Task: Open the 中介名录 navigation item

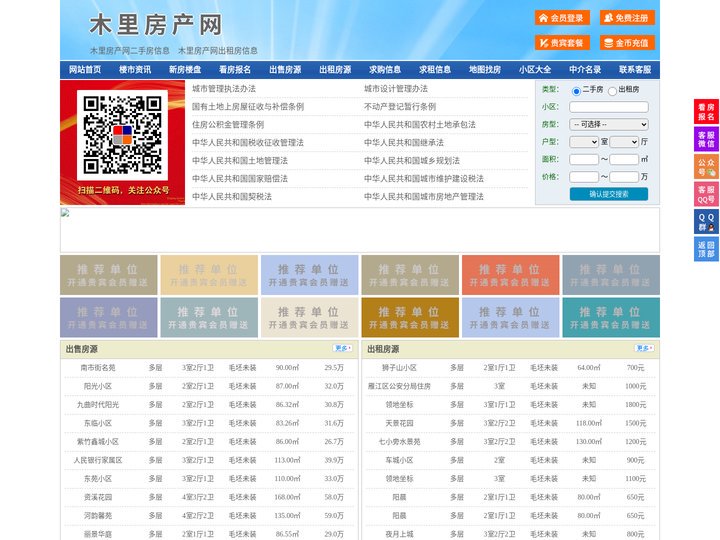Action: 585,70
